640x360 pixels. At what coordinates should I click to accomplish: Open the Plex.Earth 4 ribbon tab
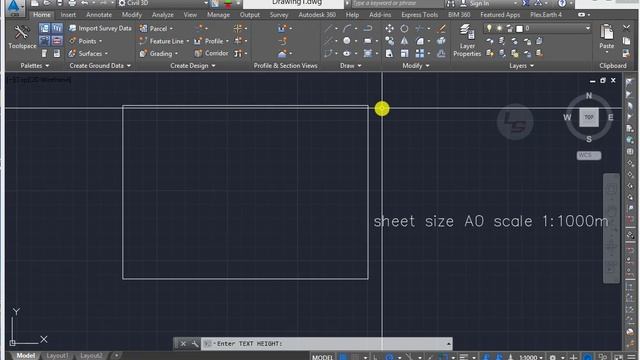[x=546, y=15]
